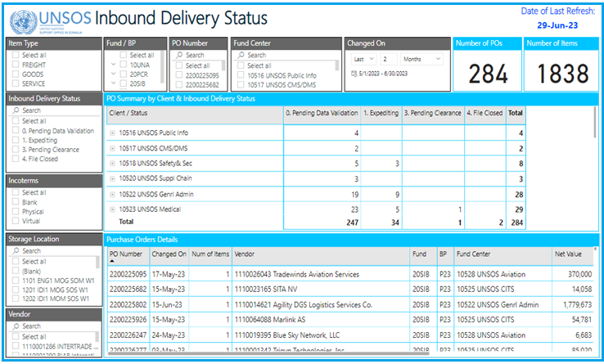The image size is (604, 364).
Task: Click the PO summary vertical scrollbar
Action: 595,123
